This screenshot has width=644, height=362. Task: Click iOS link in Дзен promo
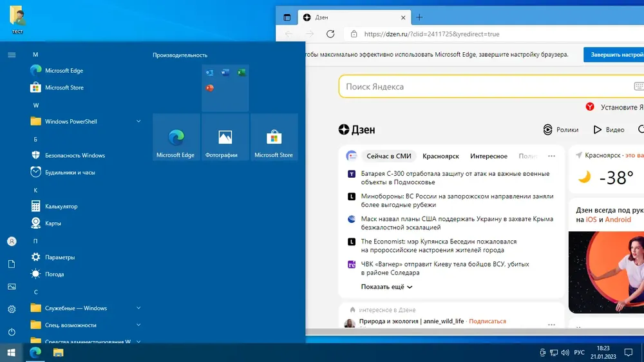(x=591, y=220)
